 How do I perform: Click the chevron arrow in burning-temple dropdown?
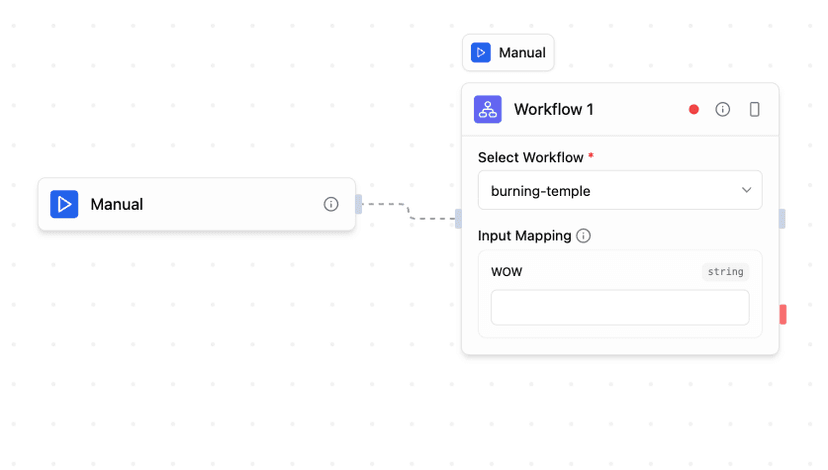click(746, 190)
